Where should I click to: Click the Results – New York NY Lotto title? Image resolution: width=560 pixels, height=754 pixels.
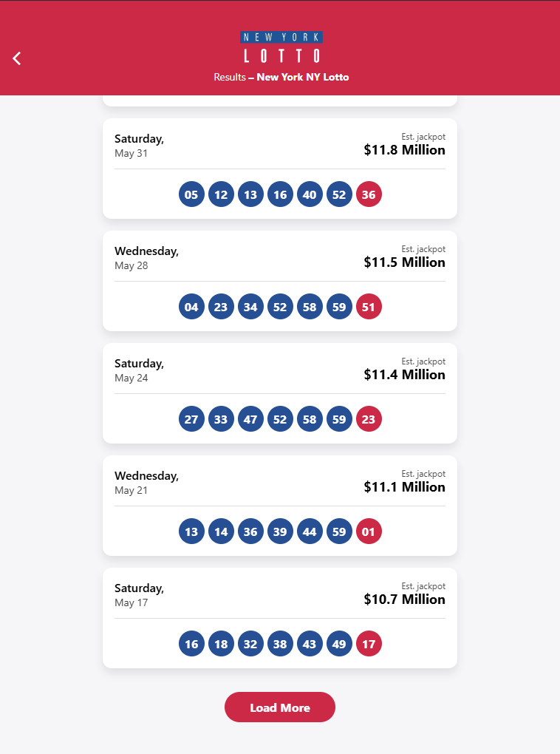tap(281, 78)
